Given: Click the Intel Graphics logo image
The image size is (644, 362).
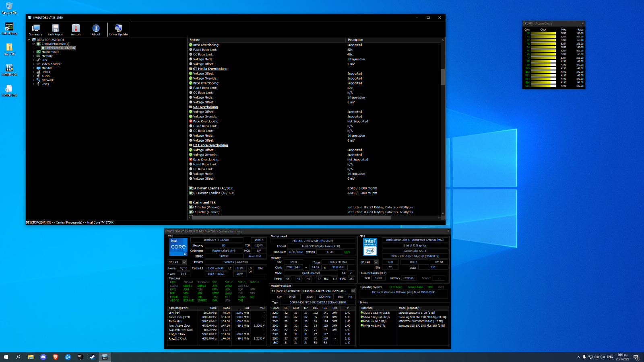Looking at the screenshot, I should click(x=370, y=247).
